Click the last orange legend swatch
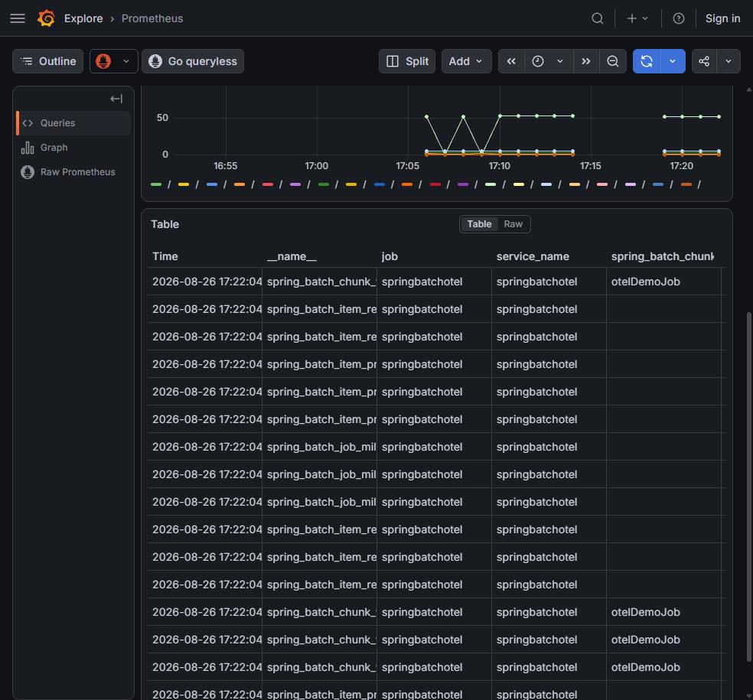 686,184
